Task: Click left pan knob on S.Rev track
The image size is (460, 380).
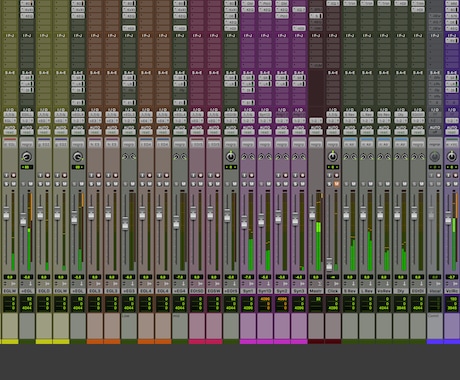Action: (346, 156)
